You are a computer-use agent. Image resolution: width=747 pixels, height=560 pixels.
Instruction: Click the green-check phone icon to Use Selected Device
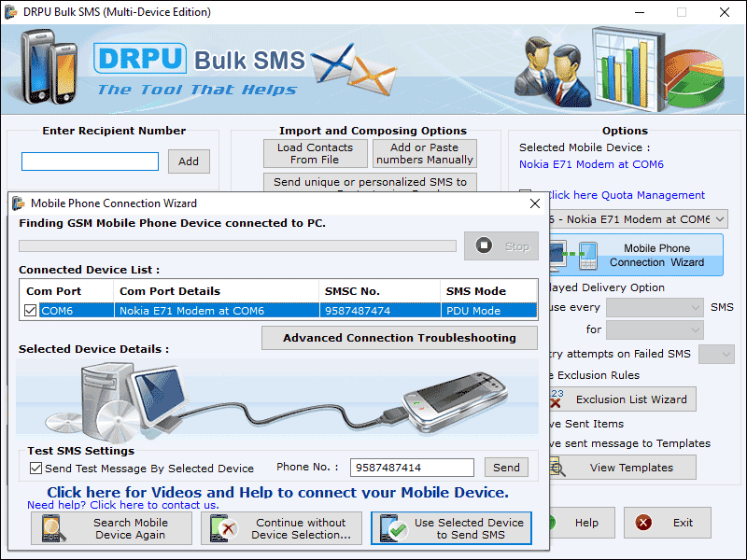point(394,526)
